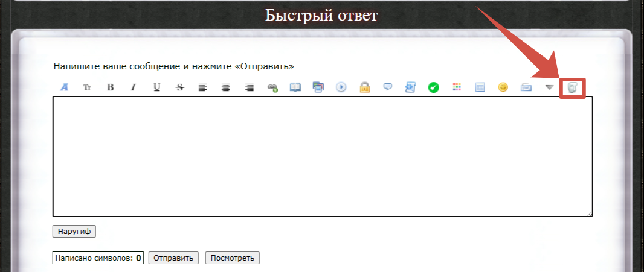Insert video using the play icon
Screen dimensions: 644x272
(341, 87)
